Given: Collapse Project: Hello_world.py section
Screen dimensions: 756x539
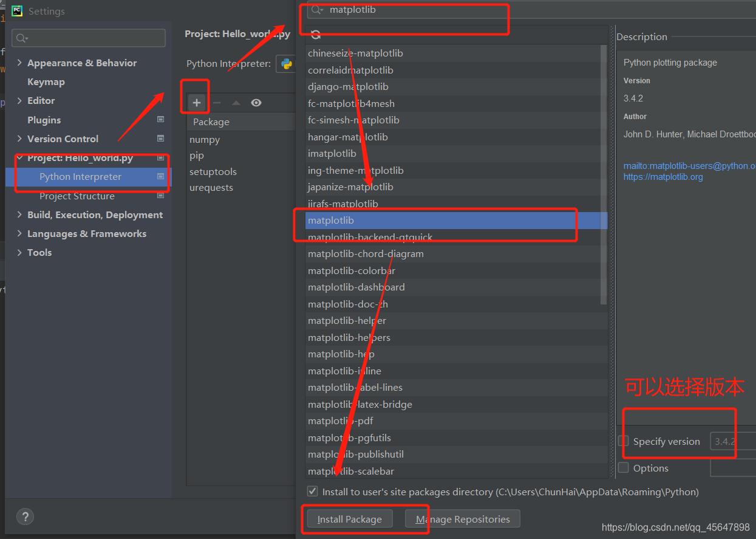Looking at the screenshot, I should click(19, 158).
